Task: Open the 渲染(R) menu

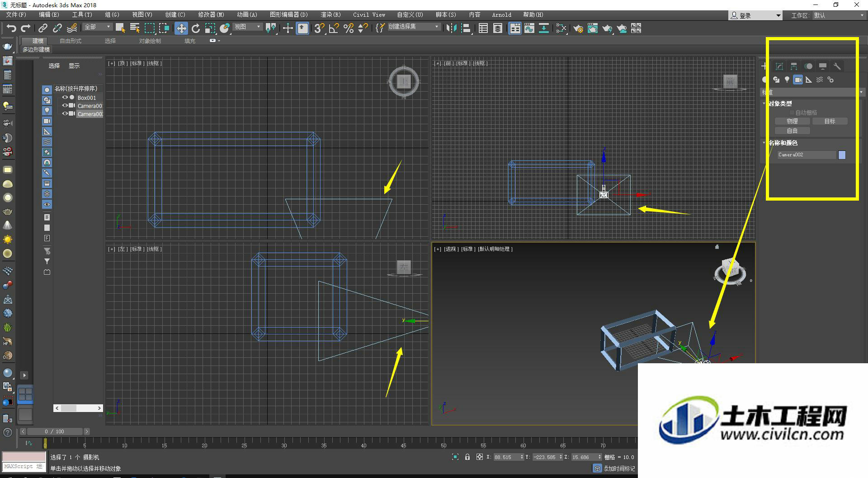Action: coord(330,15)
